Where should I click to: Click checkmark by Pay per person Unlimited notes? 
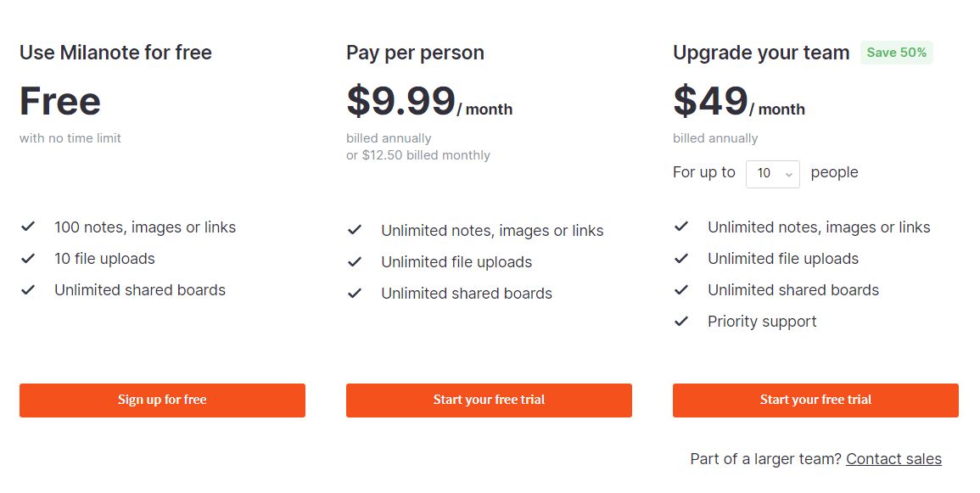[x=355, y=230]
